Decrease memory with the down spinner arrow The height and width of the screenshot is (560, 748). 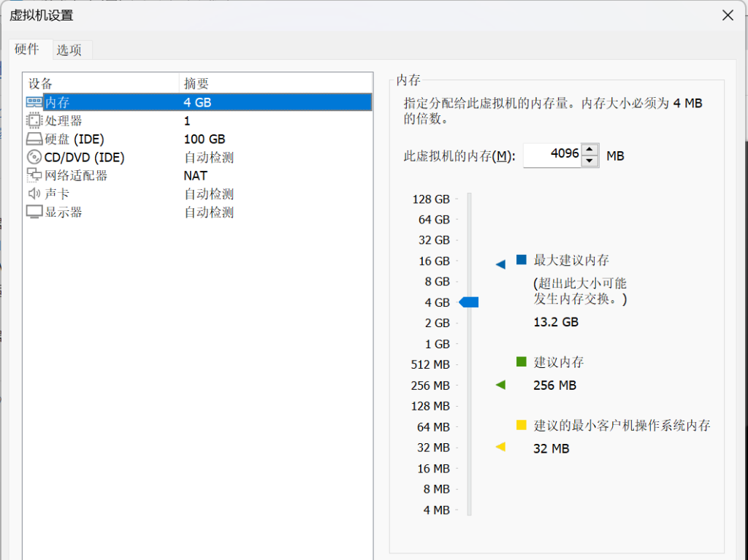[589, 161]
